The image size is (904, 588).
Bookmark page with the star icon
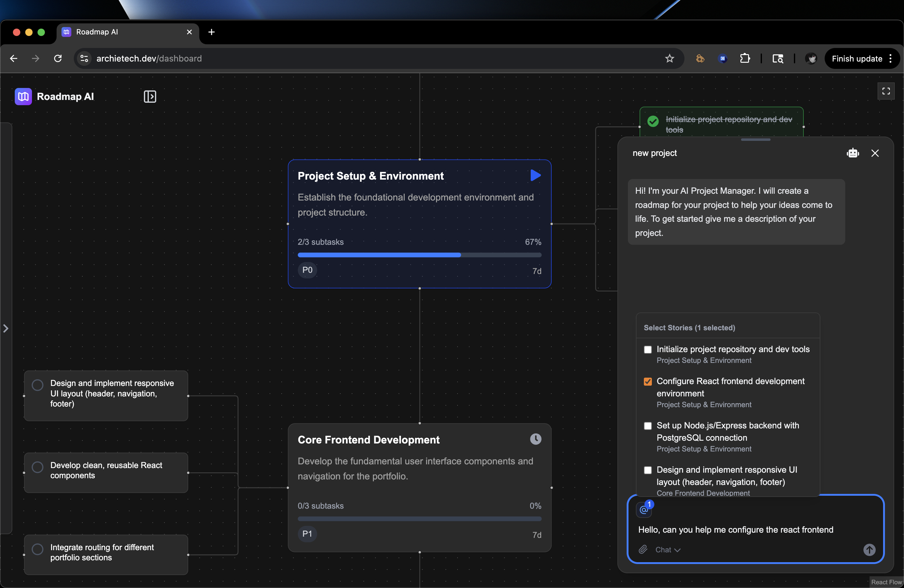[x=669, y=58]
